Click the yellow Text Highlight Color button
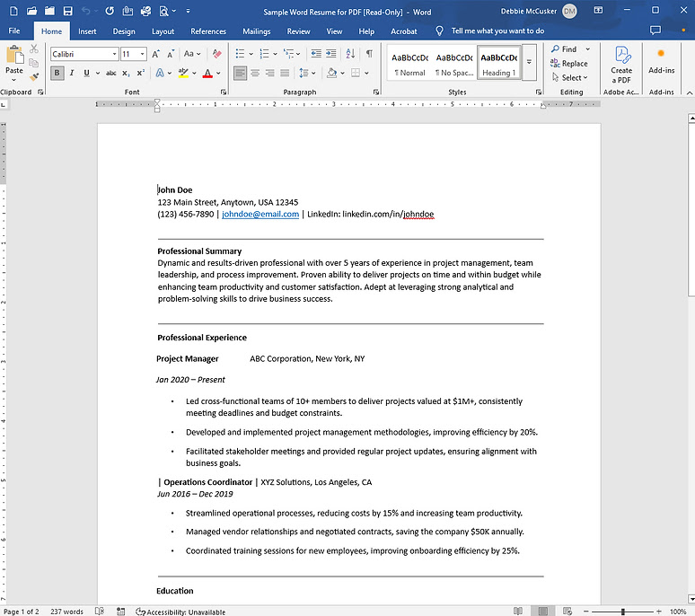The image size is (695, 616). tap(182, 73)
